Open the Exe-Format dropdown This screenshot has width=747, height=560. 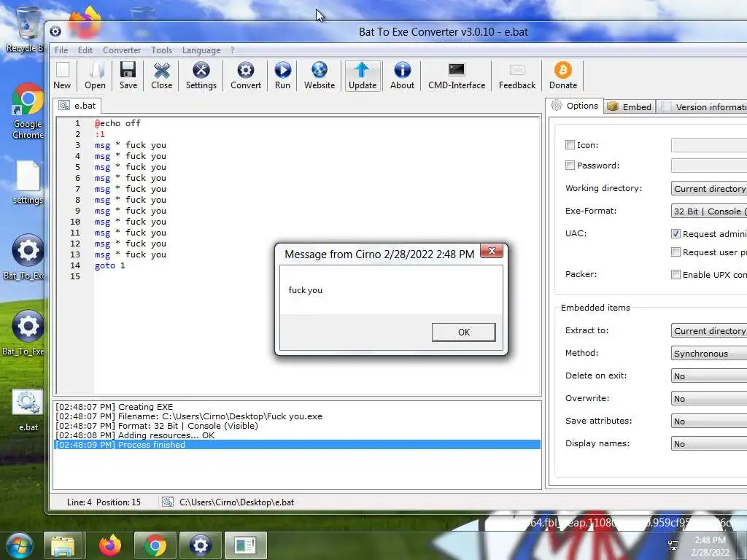tap(709, 211)
